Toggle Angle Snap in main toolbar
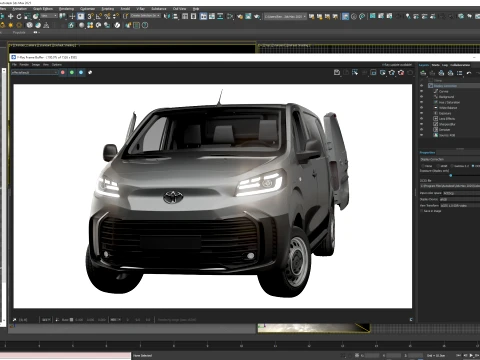This screenshot has height=360, width=480. pos(99,16)
